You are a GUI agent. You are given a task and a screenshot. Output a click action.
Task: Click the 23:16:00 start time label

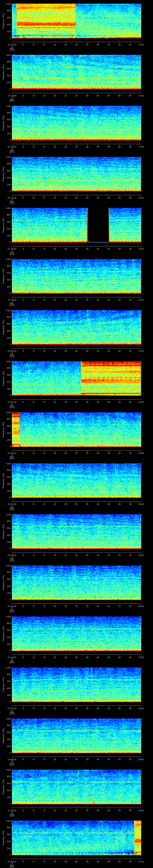[12, 147]
